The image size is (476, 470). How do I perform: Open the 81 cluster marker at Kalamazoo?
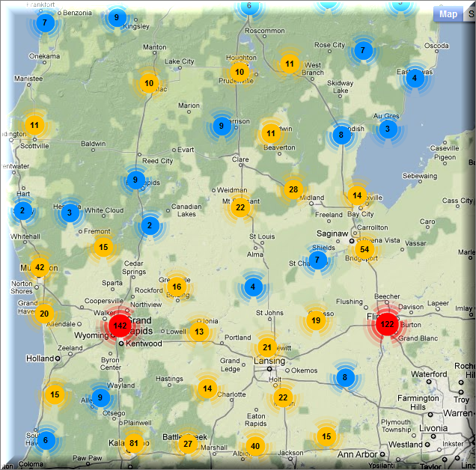coord(134,443)
